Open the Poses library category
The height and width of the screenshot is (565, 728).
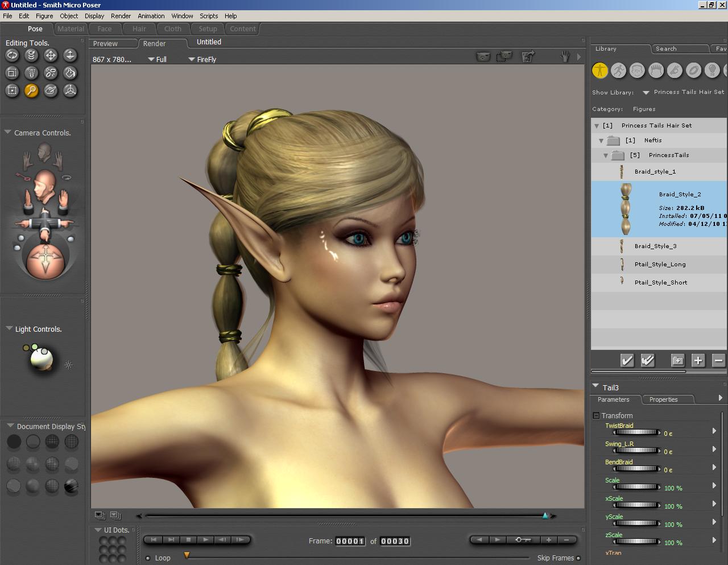point(618,70)
